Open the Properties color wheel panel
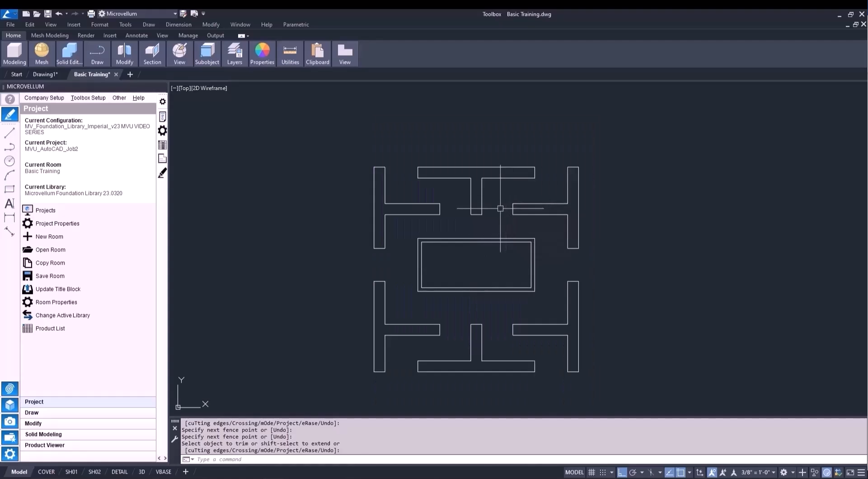868x479 pixels. coord(262,54)
